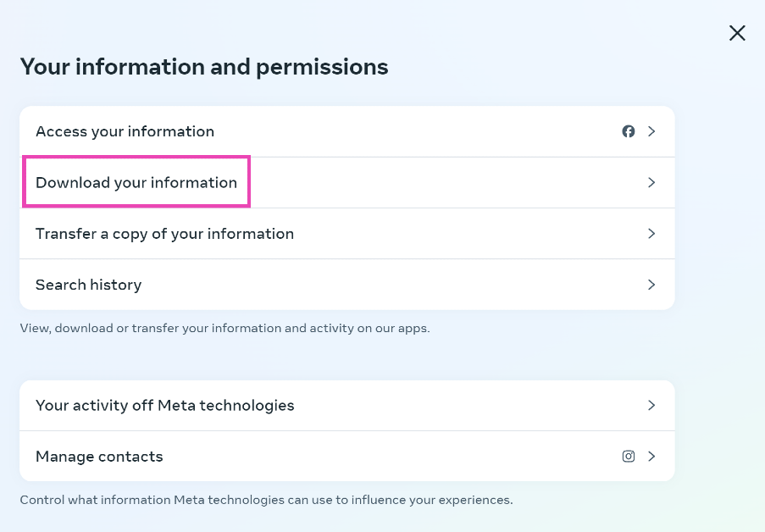The height and width of the screenshot is (532, 765).
Task: Open chevron next to Transfer a copy
Action: pyautogui.click(x=651, y=233)
